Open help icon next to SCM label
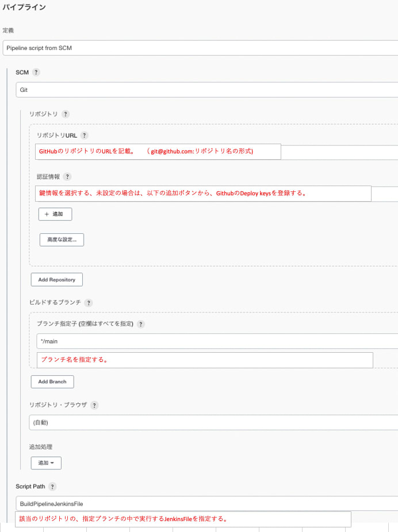Screen dimensions: 398x532 (x=36, y=72)
